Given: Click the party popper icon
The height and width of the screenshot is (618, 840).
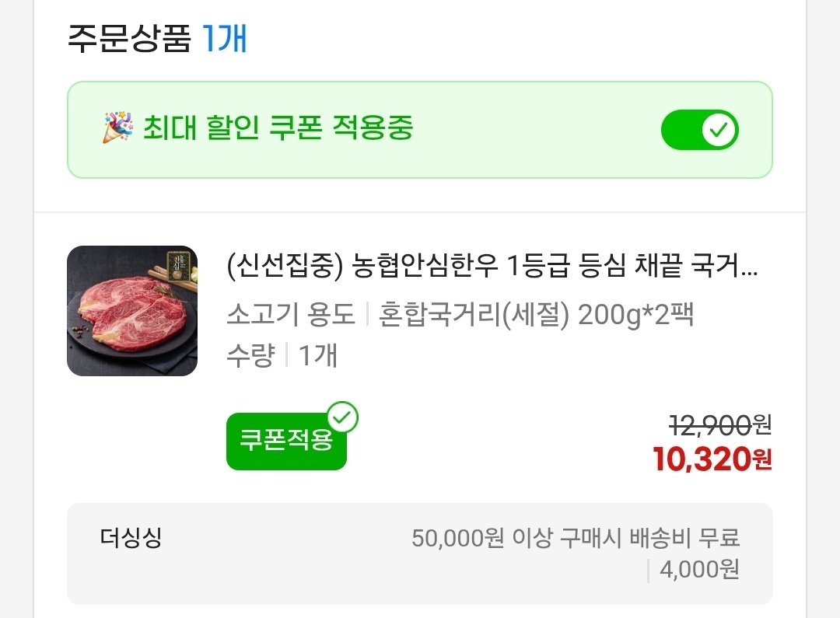Looking at the screenshot, I should [117, 127].
